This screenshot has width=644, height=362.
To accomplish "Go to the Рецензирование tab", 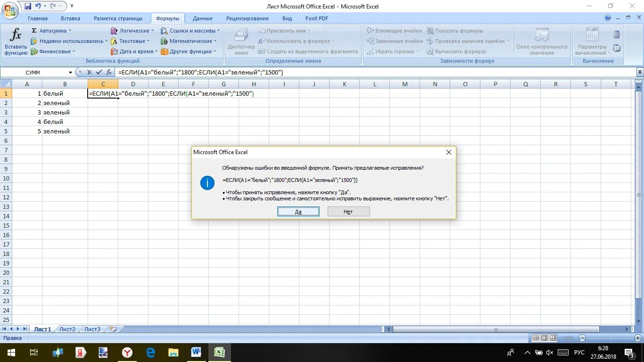I will pyautogui.click(x=248, y=18).
